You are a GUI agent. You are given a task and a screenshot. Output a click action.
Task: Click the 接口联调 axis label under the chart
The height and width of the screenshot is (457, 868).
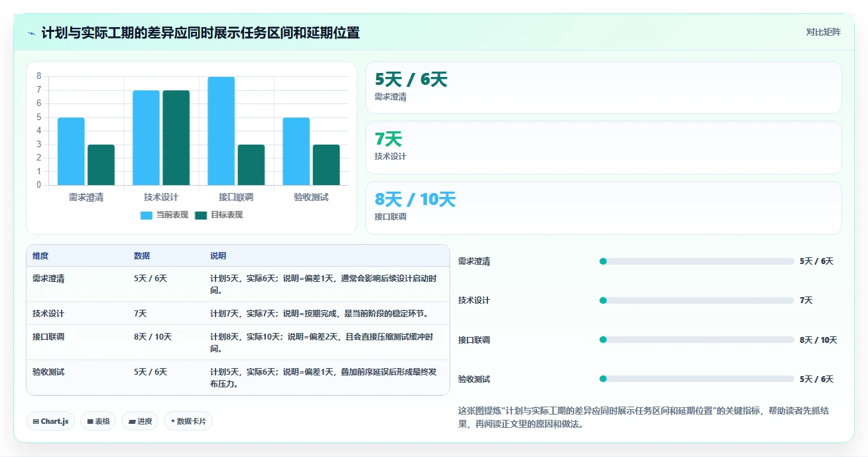point(236,198)
